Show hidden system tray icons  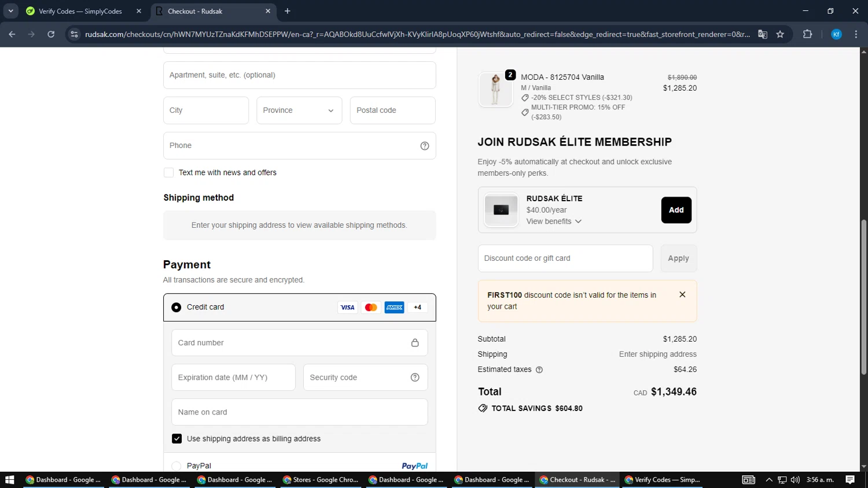tap(769, 480)
